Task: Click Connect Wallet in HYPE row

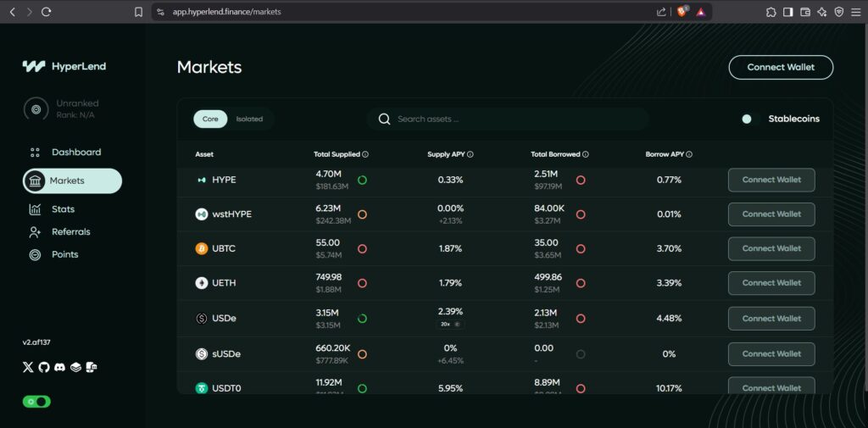Action: click(771, 180)
